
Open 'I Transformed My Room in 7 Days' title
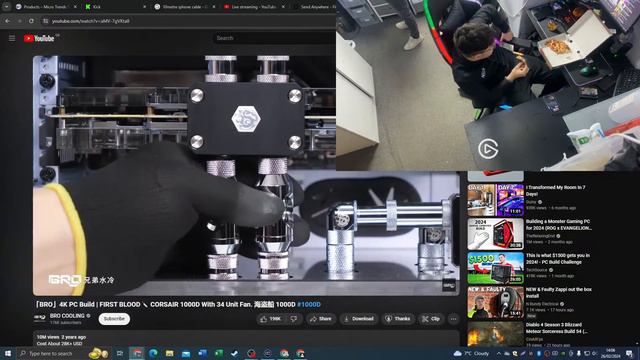tap(556, 191)
